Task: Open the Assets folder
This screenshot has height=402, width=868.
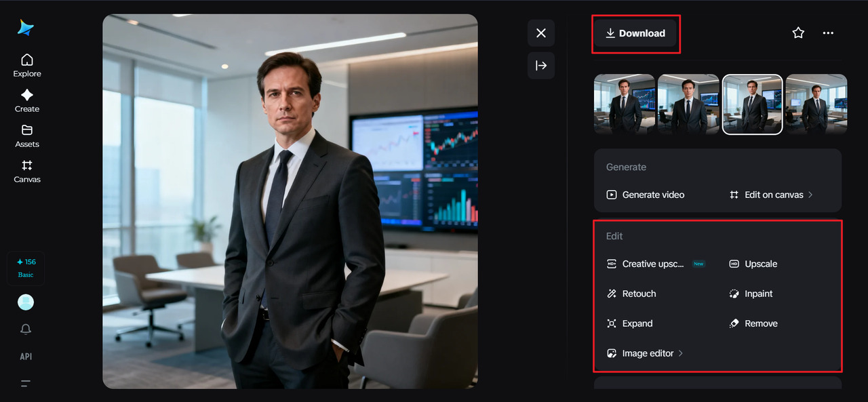Action: point(27,136)
